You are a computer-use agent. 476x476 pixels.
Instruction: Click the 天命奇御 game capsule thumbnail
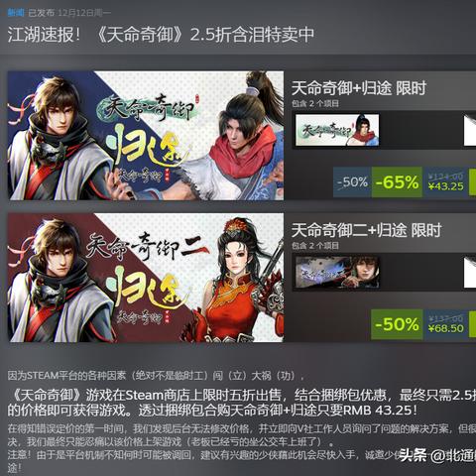[x=337, y=130]
